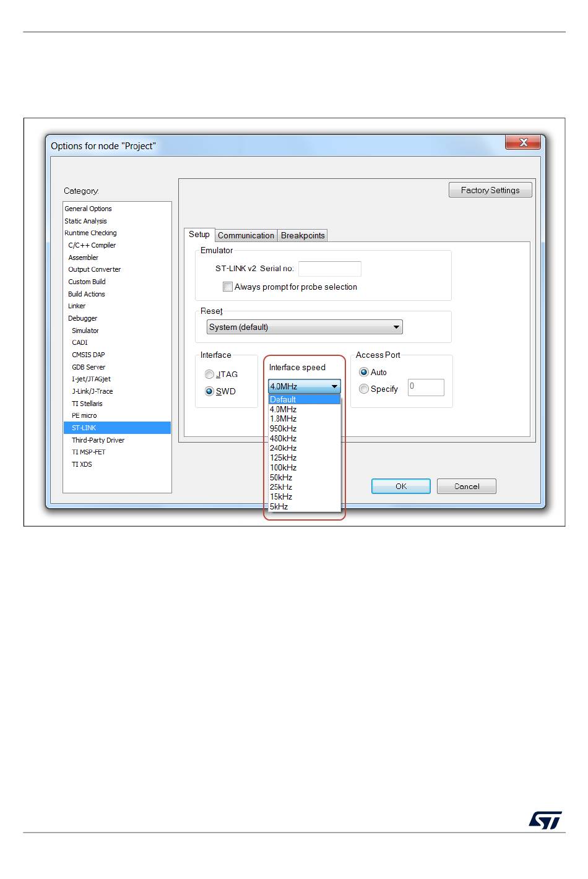Choose Auto access port

(x=364, y=372)
